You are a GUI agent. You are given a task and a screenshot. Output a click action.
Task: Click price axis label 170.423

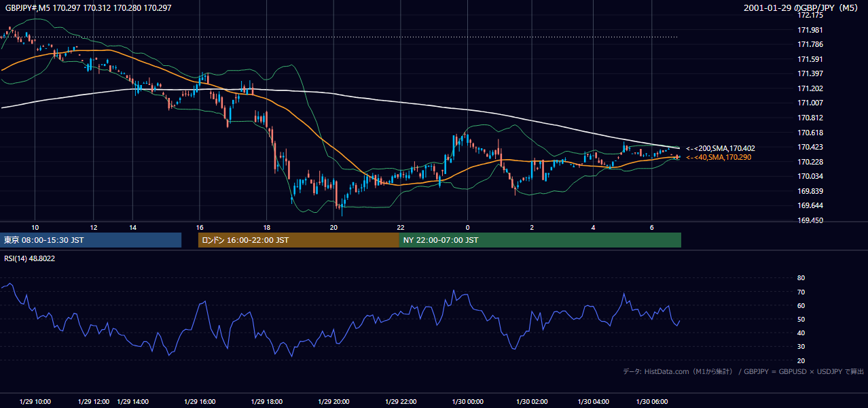pos(810,147)
